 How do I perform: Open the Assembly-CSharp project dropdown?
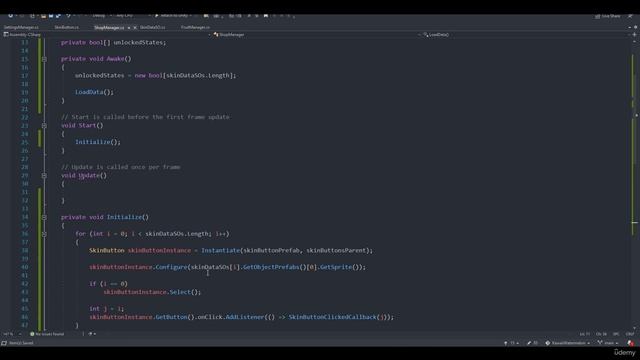(107, 35)
